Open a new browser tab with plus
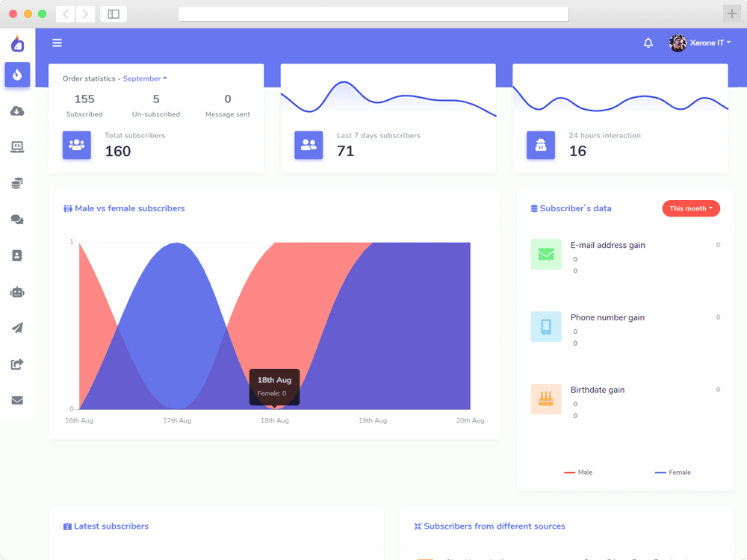Screen dimensions: 747x560 732,13
